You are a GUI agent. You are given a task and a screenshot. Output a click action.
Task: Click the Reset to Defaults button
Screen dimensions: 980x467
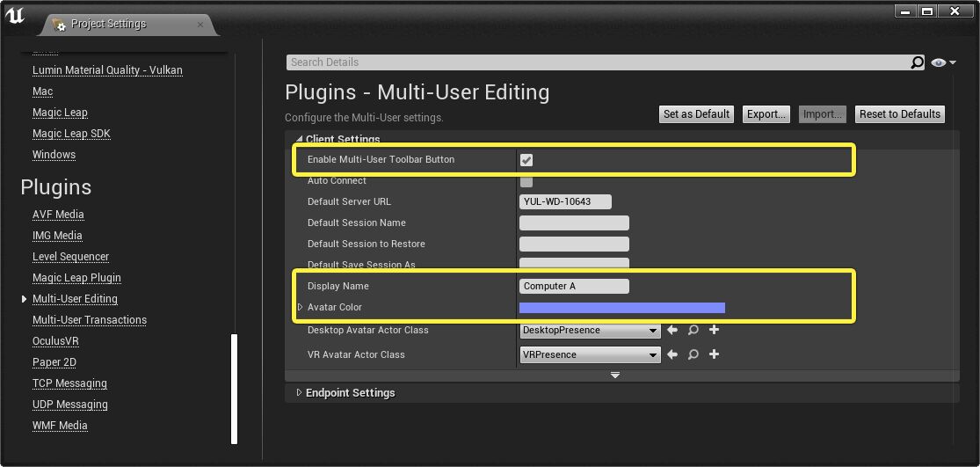[x=899, y=114]
